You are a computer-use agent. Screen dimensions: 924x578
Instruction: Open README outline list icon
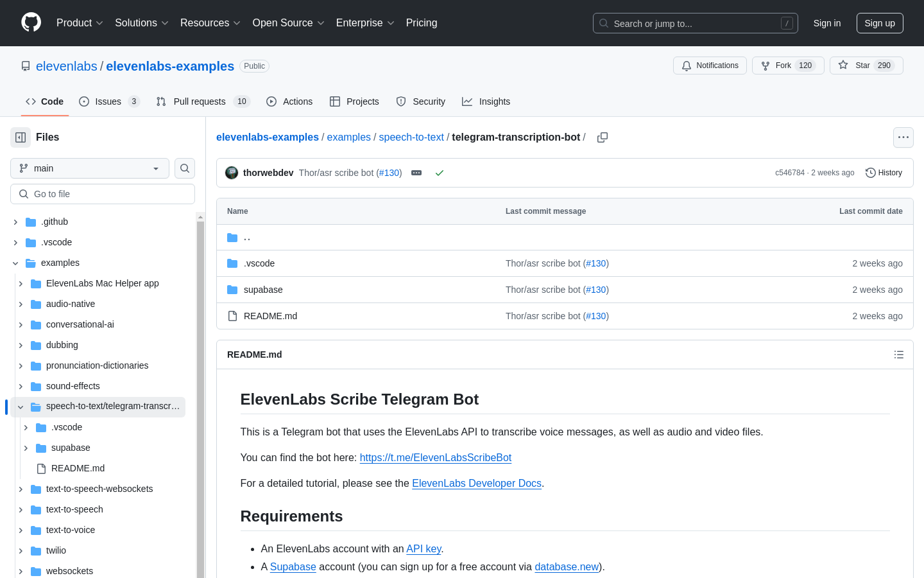point(899,355)
